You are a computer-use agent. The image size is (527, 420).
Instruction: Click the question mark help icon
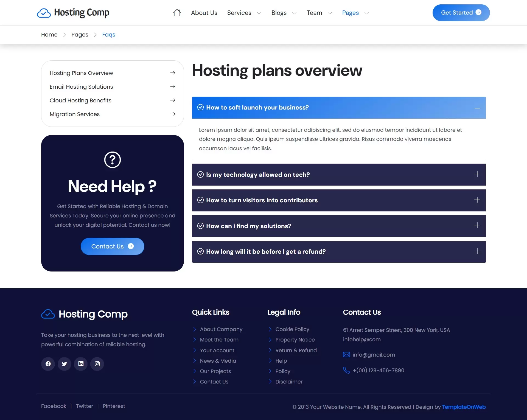(x=113, y=159)
